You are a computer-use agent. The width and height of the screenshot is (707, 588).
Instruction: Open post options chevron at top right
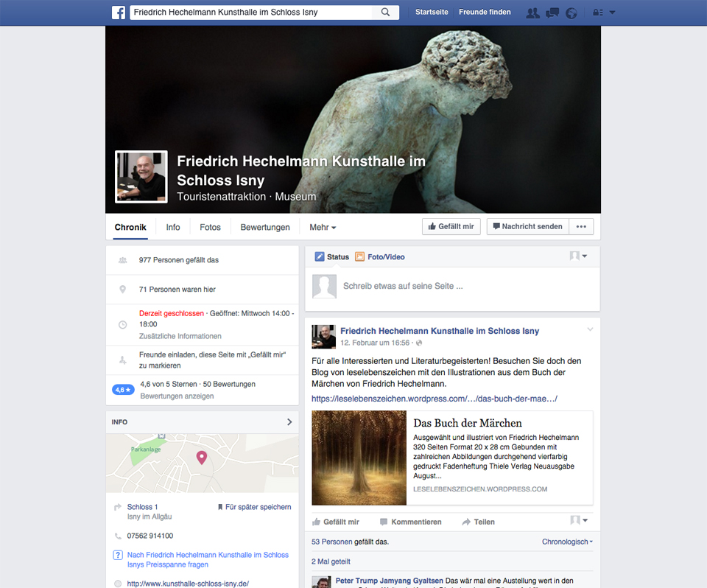pos(590,329)
